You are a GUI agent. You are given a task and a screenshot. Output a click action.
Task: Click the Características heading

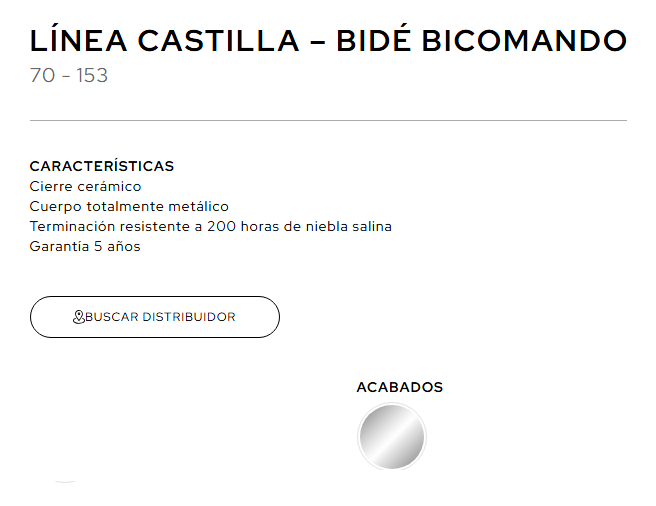point(102,166)
